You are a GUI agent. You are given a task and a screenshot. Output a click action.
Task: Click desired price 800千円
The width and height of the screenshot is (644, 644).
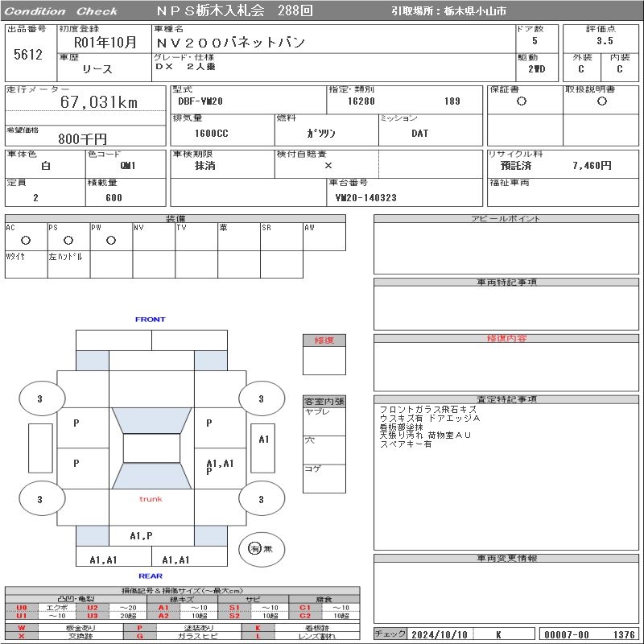pyautogui.click(x=82, y=138)
